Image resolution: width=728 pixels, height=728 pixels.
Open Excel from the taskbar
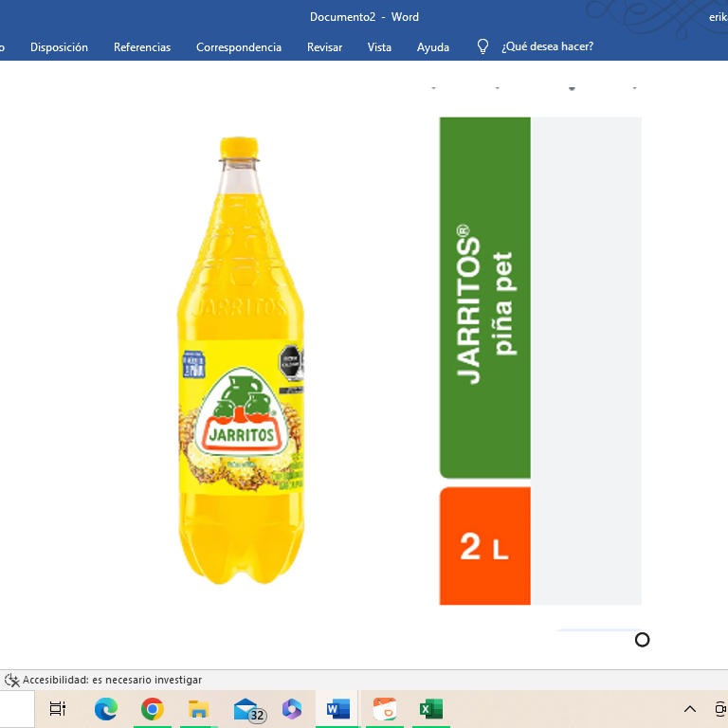click(x=431, y=709)
